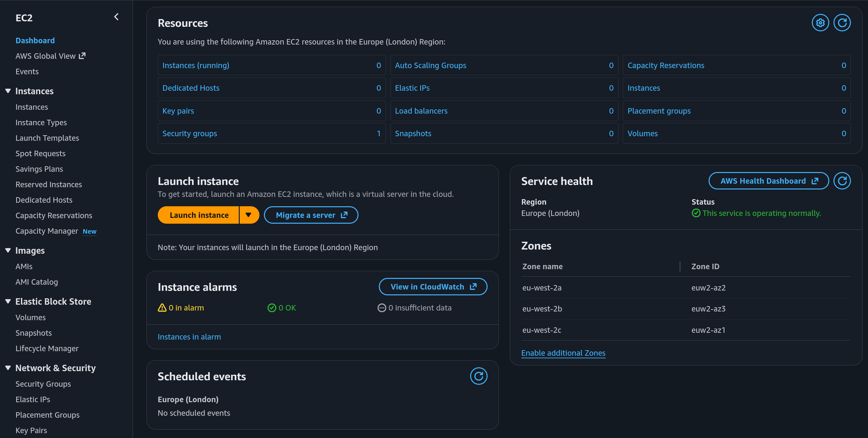Refresh the Scheduled events panel
Image resolution: width=868 pixels, height=438 pixels.
click(479, 376)
